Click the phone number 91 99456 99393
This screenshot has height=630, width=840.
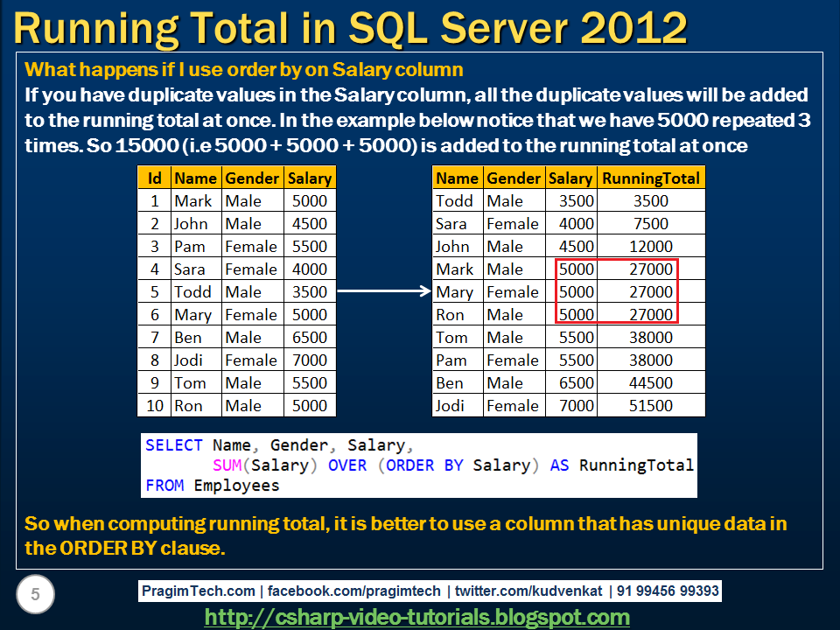[x=669, y=591]
